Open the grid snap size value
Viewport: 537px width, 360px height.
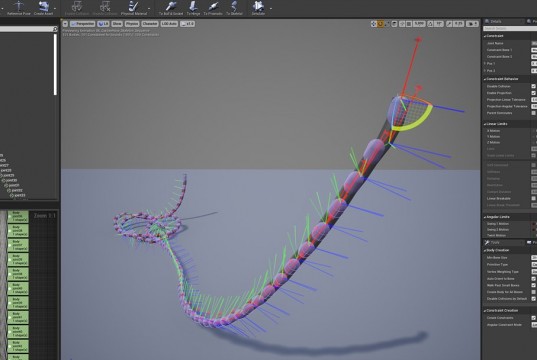(x=419, y=24)
